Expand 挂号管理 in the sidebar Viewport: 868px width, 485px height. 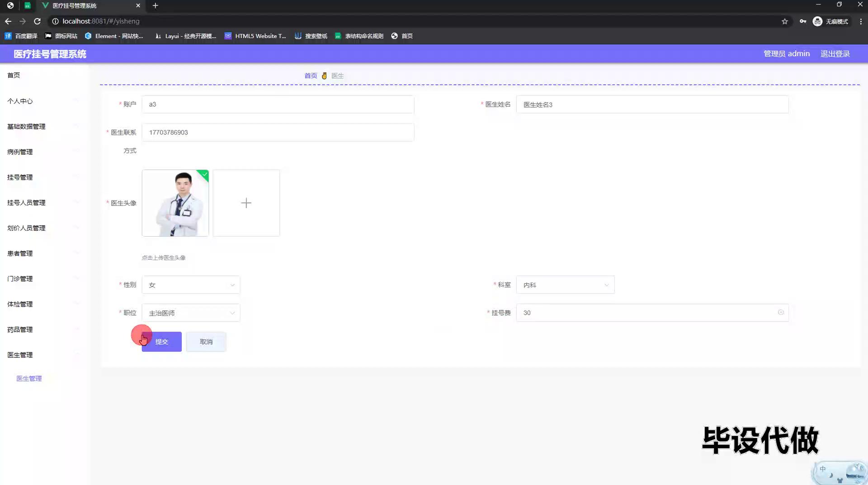20,177
